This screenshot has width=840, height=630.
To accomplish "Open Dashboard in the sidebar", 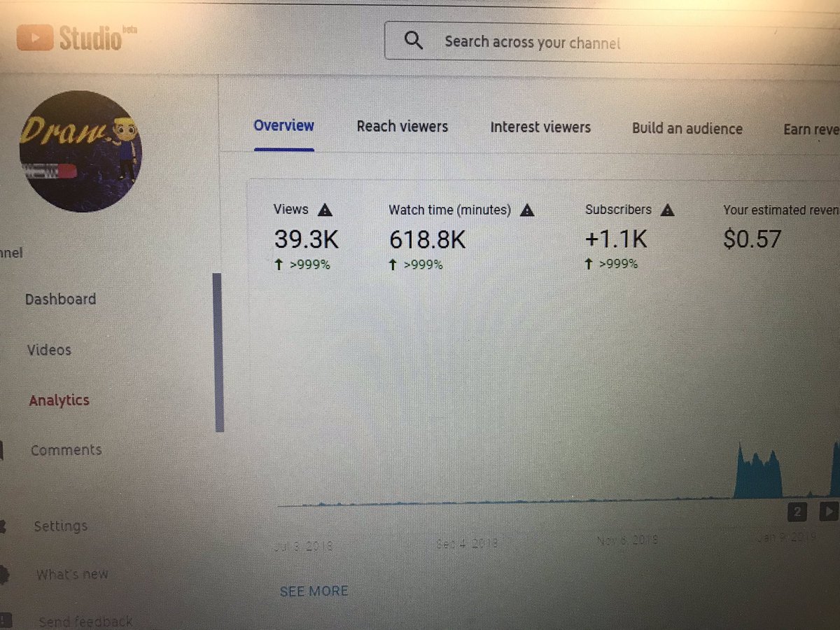I will [x=60, y=299].
